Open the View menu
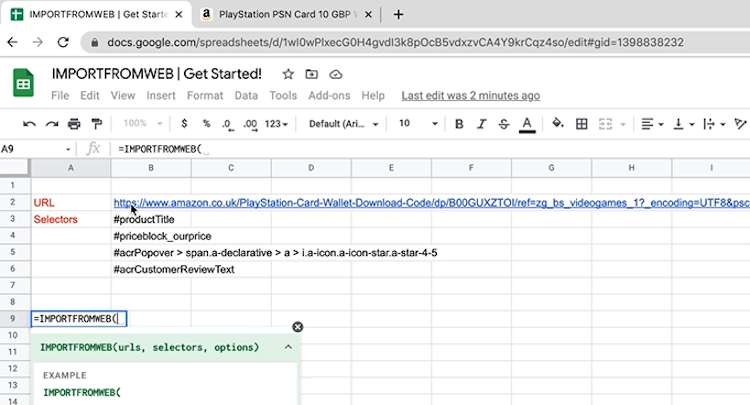Image resolution: width=750 pixels, height=405 pixels. [123, 96]
